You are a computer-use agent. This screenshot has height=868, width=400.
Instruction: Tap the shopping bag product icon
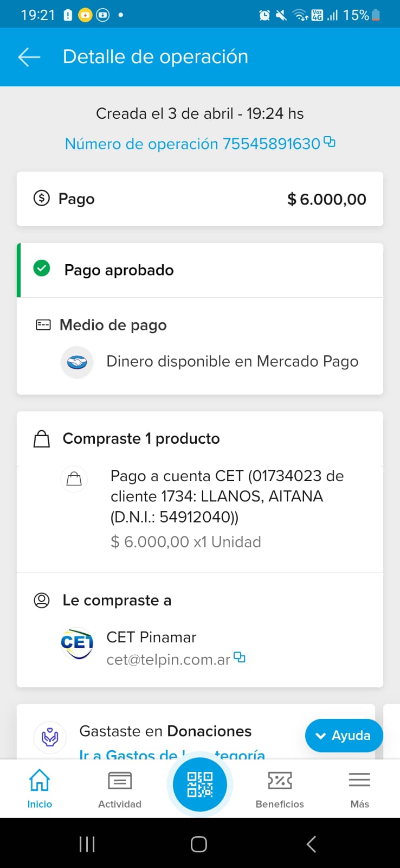pyautogui.click(x=74, y=479)
